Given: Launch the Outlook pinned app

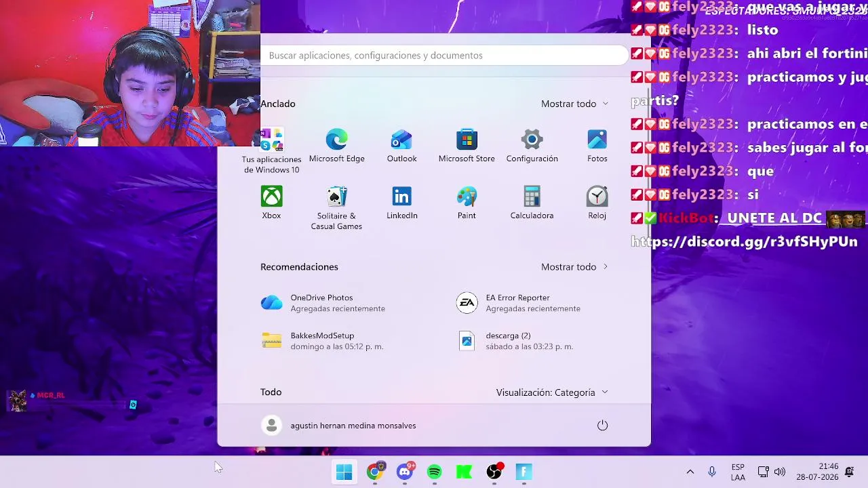Looking at the screenshot, I should [401, 146].
